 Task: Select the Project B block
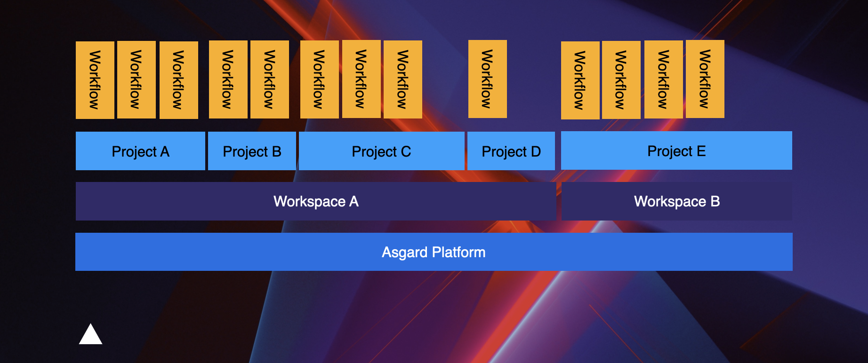[x=252, y=151]
